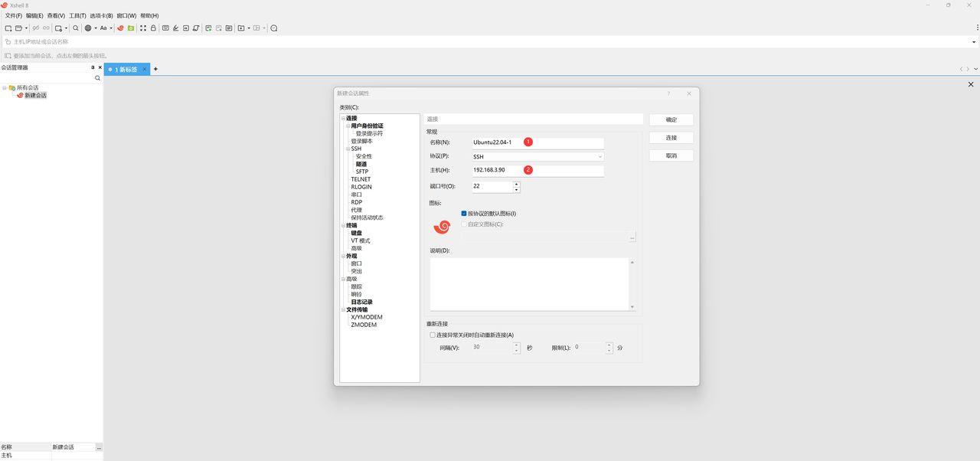This screenshot has width=980, height=461.
Task: Select 用户身份验证 in category tree
Action: pos(367,126)
